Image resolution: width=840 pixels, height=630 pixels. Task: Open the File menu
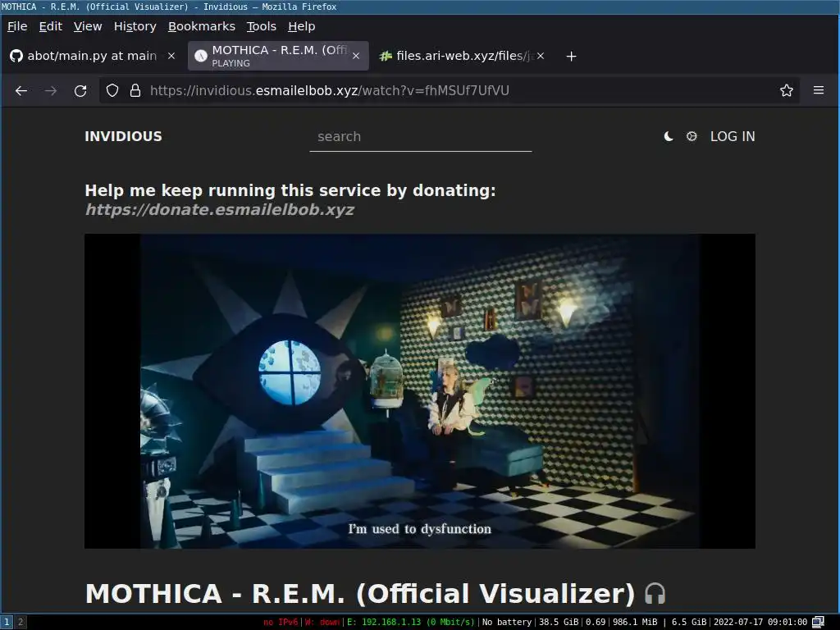(x=17, y=26)
